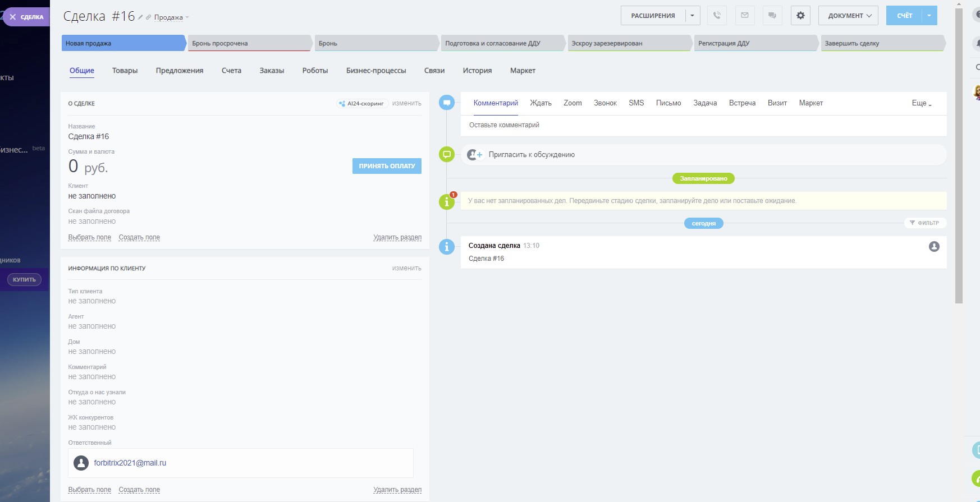The height and width of the screenshot is (502, 980).
Task: Expand the Еще menu in the timeline
Action: [x=922, y=103]
